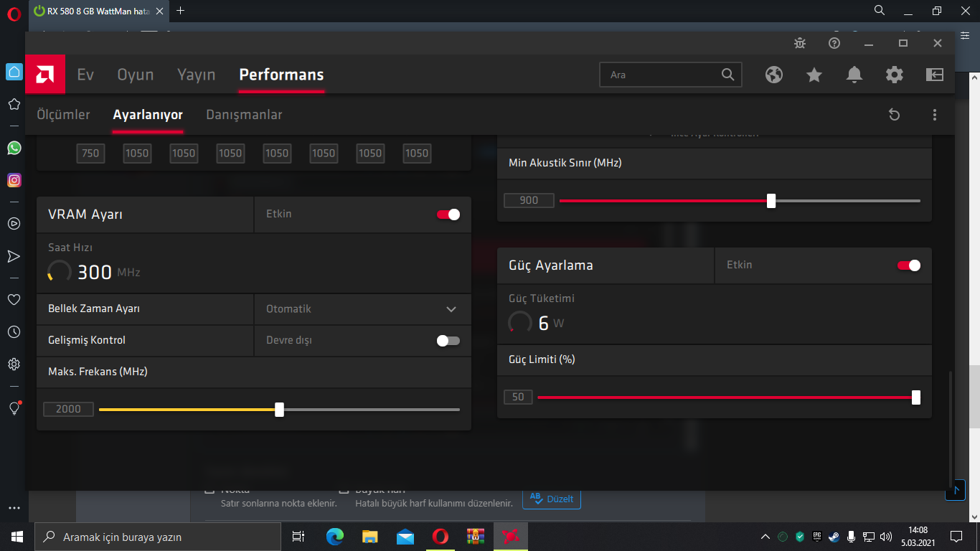Open My Flow arrow in Opera sidebar
Screen dimensions: 980x551
click(x=14, y=256)
